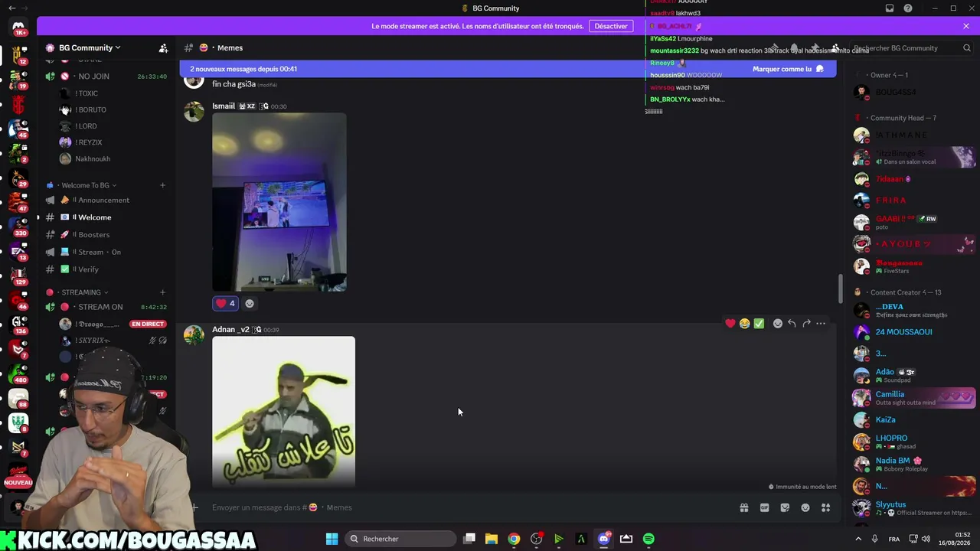
Task: Open Discord direct messages home icon
Action: [x=18, y=28]
